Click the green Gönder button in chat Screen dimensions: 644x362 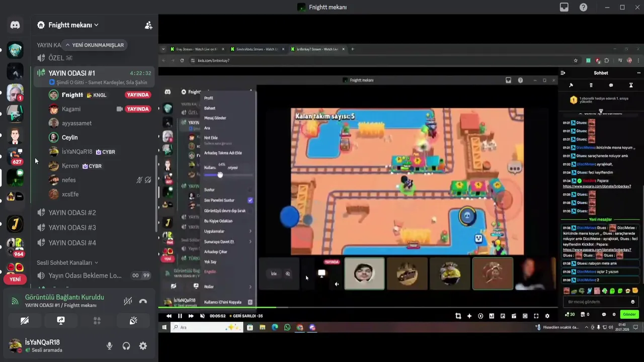pos(629,314)
